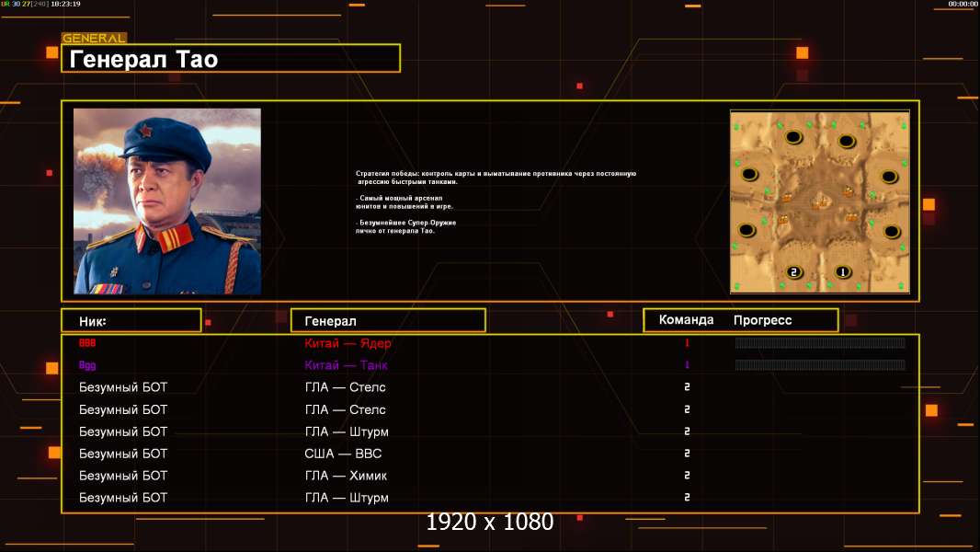Click the 'ГЛА — Химик' general entry
Viewport: 980px width, 552px height.
pos(346,476)
